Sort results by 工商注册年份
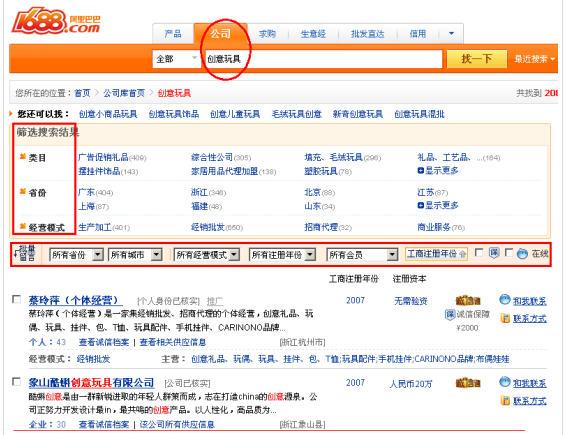Viewport: 563px width, 435px height. (436, 254)
